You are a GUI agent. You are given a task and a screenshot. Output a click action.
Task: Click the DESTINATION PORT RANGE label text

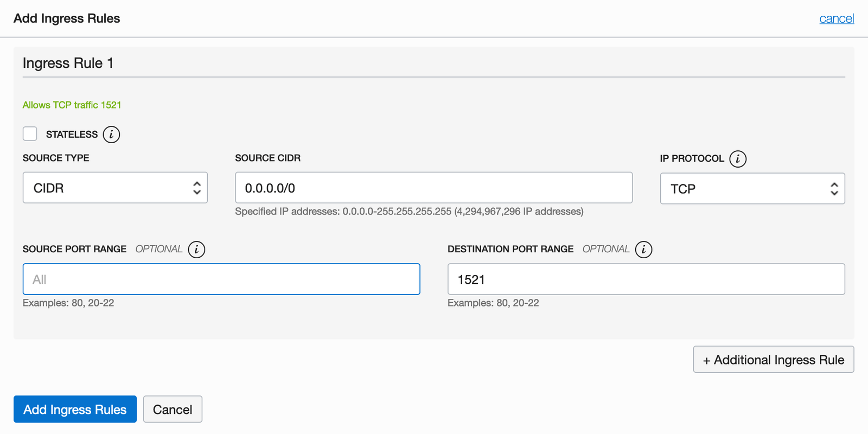[510, 250]
